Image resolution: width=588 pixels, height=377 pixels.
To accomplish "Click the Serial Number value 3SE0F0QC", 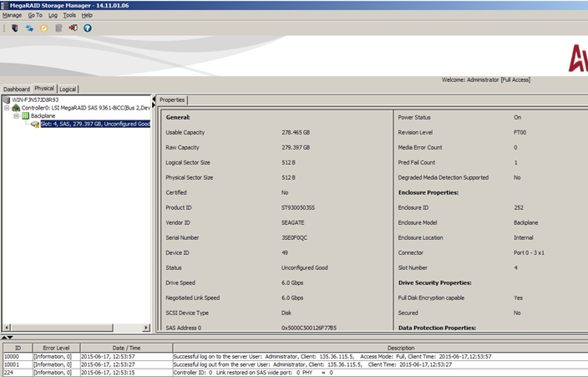I will coord(294,237).
